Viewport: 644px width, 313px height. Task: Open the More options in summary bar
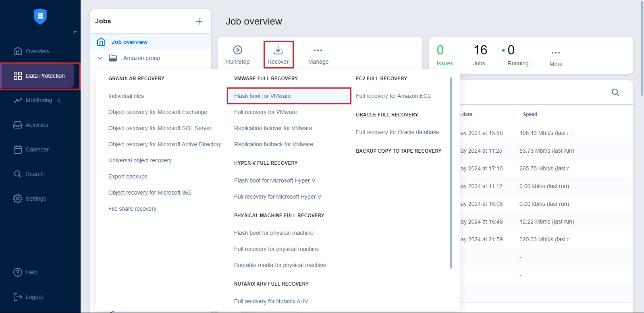click(556, 53)
